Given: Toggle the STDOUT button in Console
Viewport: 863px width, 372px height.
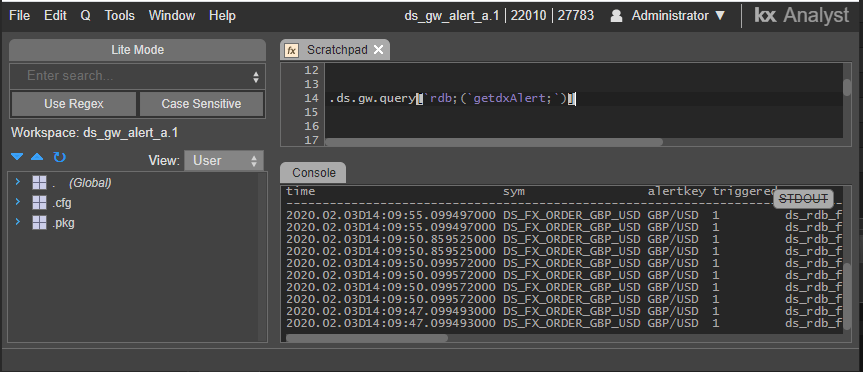Looking at the screenshot, I should coord(804,199).
